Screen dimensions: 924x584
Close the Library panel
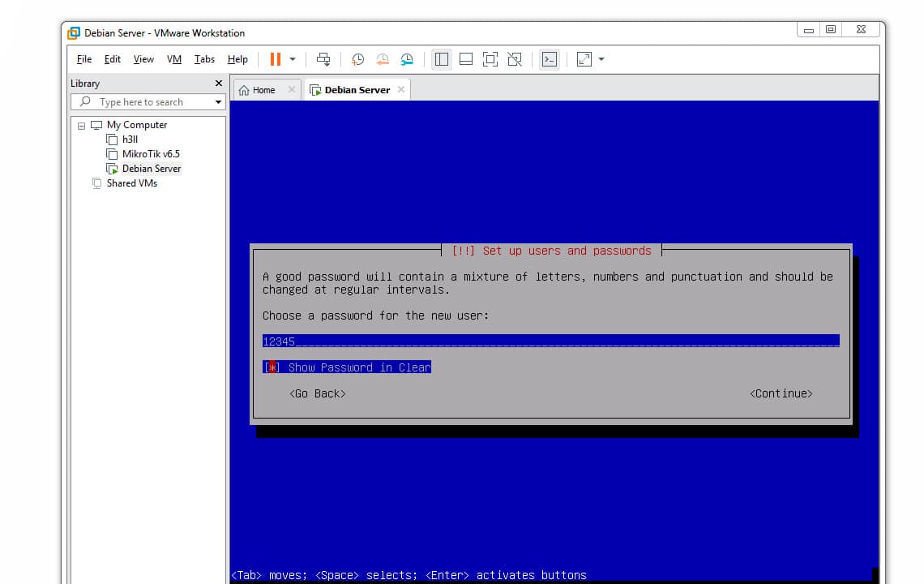219,84
